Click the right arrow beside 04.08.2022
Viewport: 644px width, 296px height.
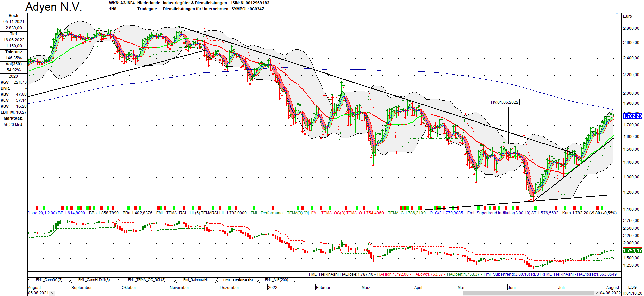597,293
